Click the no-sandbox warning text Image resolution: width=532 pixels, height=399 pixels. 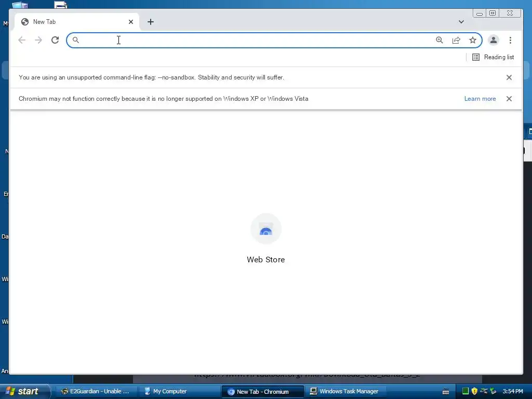tap(151, 77)
